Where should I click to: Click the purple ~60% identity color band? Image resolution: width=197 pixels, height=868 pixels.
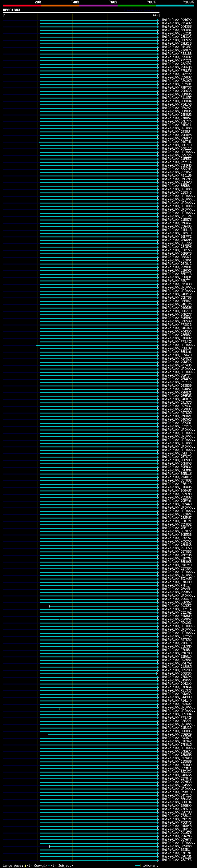pos(98,6)
